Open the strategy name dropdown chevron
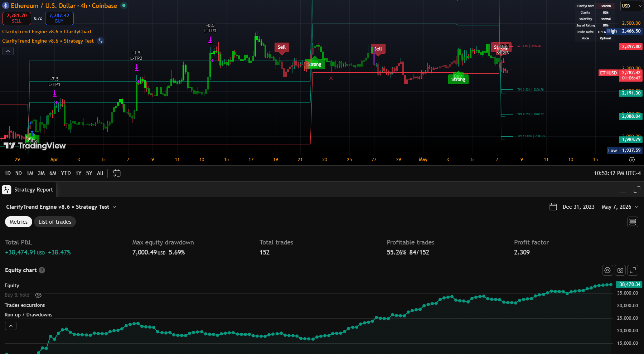 [115, 207]
